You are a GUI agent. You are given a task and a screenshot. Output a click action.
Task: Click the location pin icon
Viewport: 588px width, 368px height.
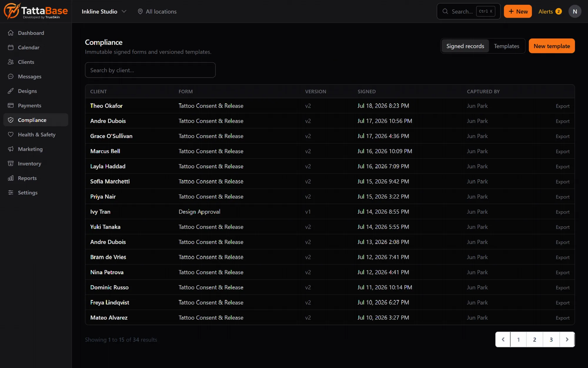(x=140, y=11)
